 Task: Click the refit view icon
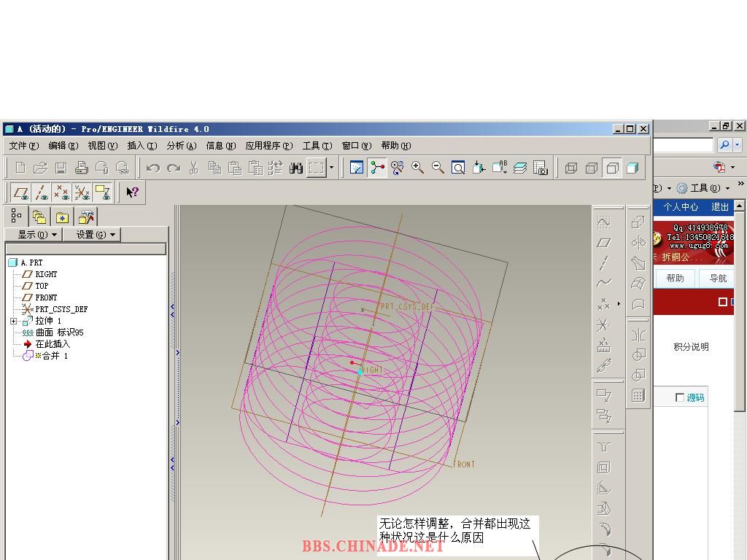(458, 168)
